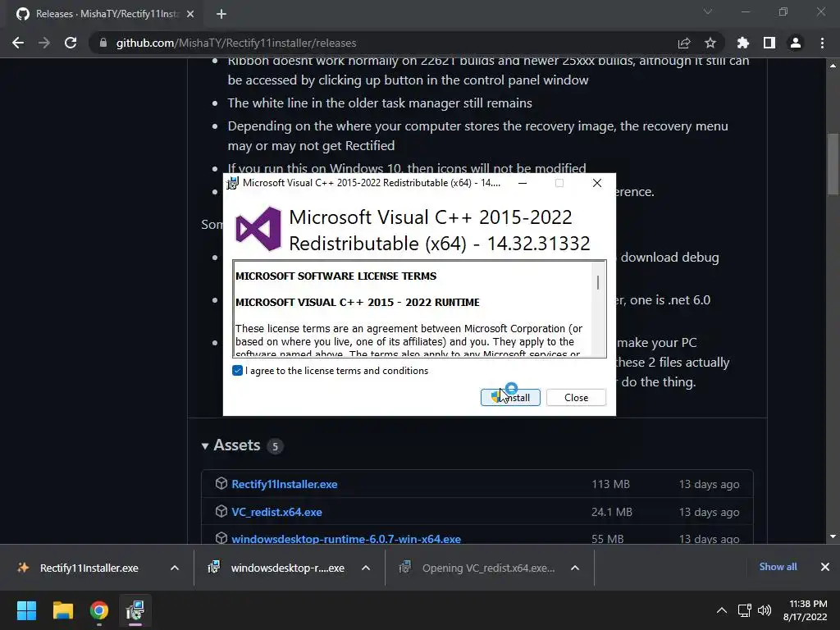Click the license text scrollbar thumb

(598, 282)
